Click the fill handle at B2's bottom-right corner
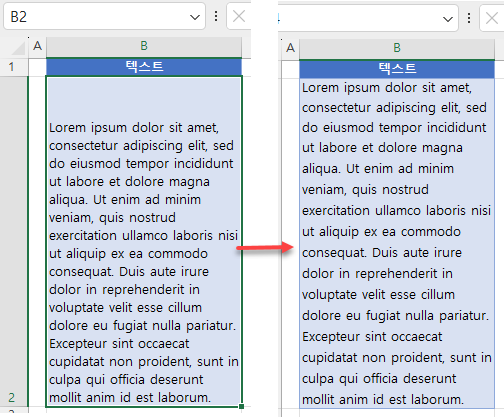 point(242,406)
